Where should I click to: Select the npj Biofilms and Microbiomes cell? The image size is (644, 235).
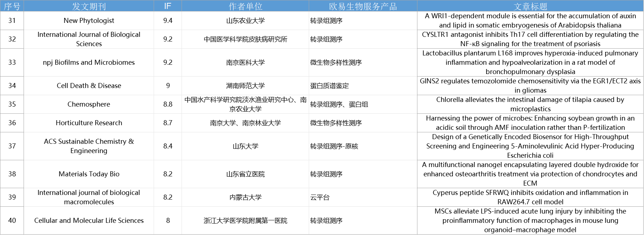tap(89, 63)
